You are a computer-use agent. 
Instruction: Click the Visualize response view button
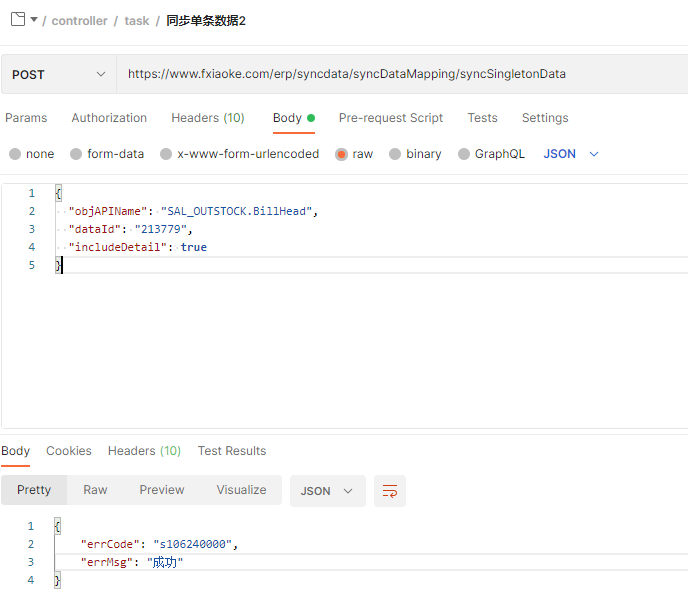coord(241,490)
